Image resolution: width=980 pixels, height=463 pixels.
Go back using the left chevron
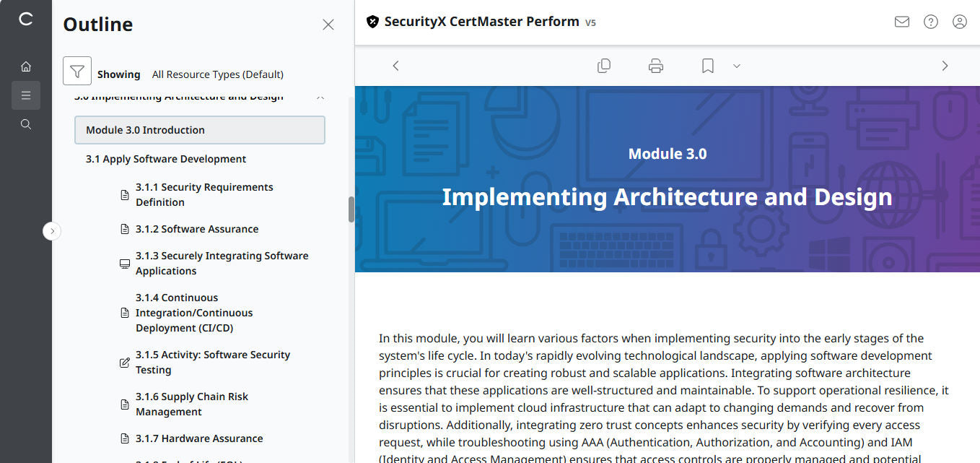[x=395, y=65]
